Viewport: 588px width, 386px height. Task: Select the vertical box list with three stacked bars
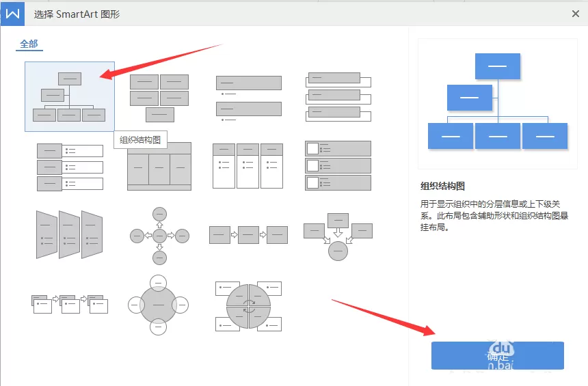[338, 97]
